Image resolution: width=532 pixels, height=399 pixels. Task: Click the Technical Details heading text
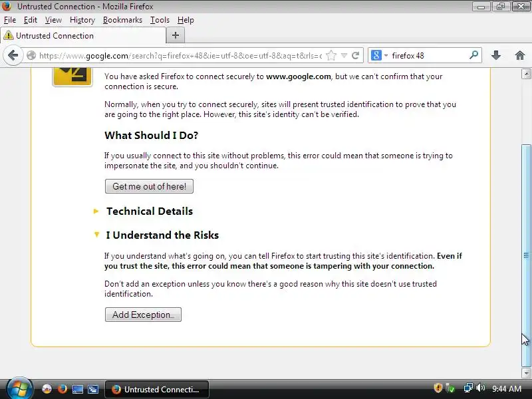tap(150, 211)
